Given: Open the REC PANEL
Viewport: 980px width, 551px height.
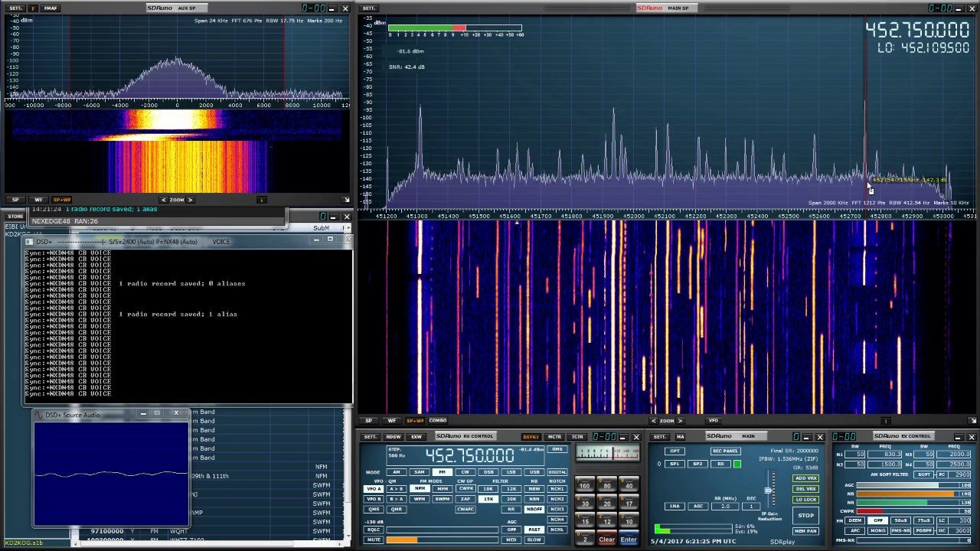Looking at the screenshot, I should point(726,451).
